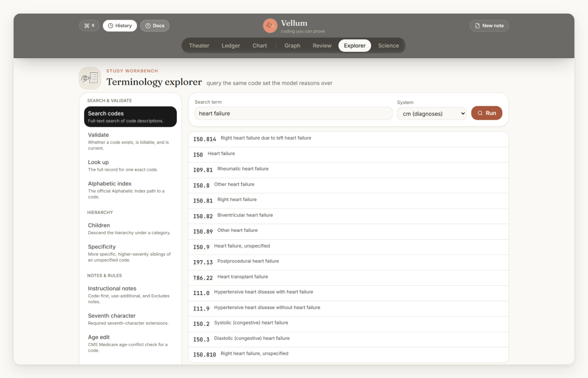This screenshot has height=378, width=588.
Task: Open Alphabetic index in sidebar
Action: pos(130,190)
